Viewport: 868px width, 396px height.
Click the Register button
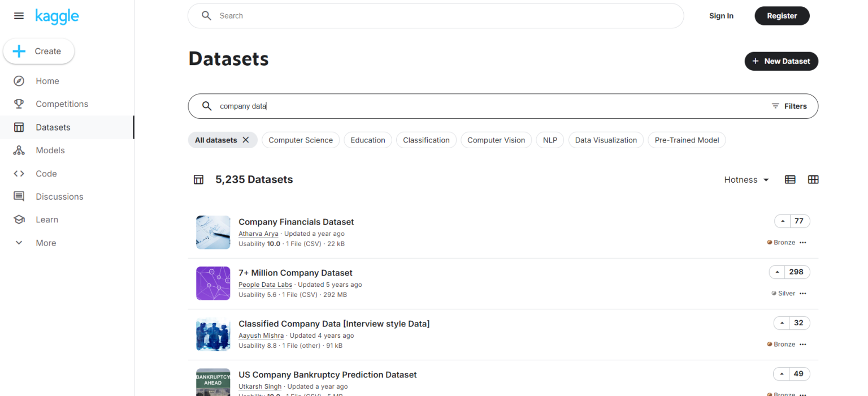tap(782, 16)
